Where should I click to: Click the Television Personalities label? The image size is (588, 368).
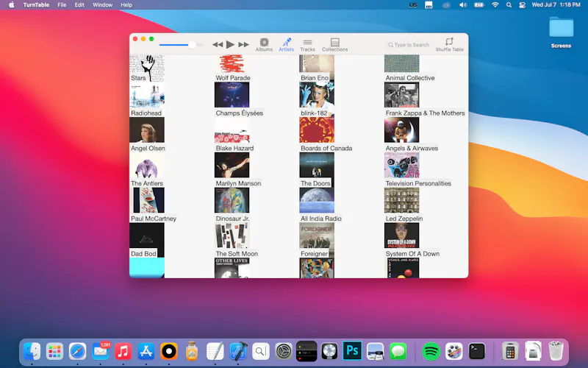pyautogui.click(x=418, y=183)
